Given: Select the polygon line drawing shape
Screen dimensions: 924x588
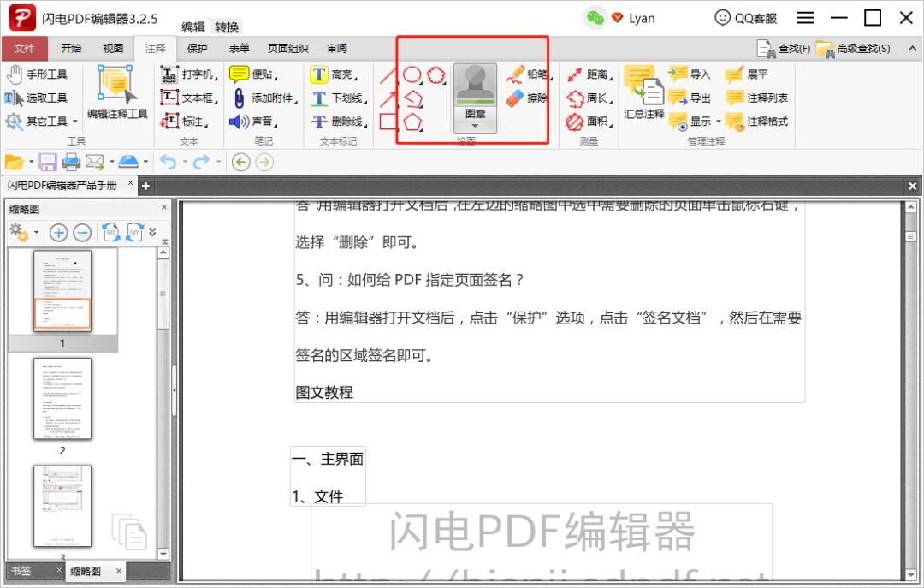Looking at the screenshot, I should coord(413,98).
